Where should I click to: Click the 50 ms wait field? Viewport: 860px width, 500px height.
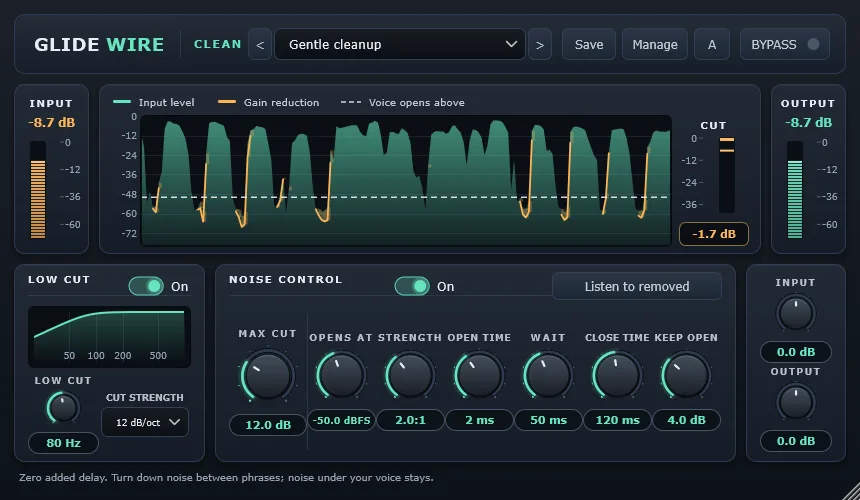548,420
